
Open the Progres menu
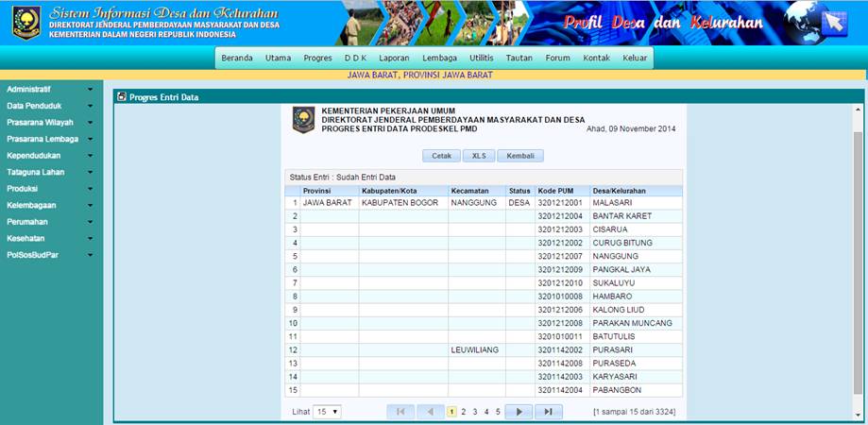coord(317,58)
